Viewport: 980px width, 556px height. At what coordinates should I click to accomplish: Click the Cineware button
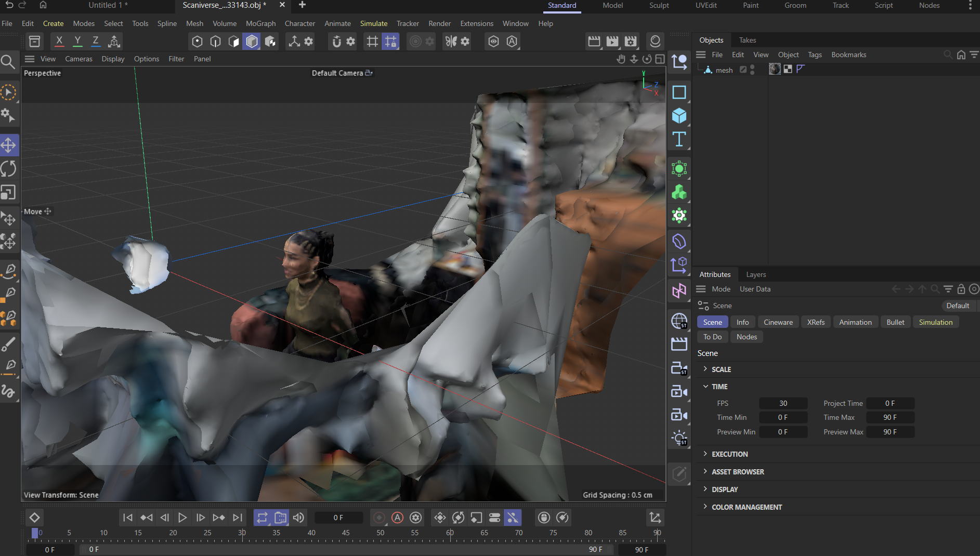(x=778, y=322)
